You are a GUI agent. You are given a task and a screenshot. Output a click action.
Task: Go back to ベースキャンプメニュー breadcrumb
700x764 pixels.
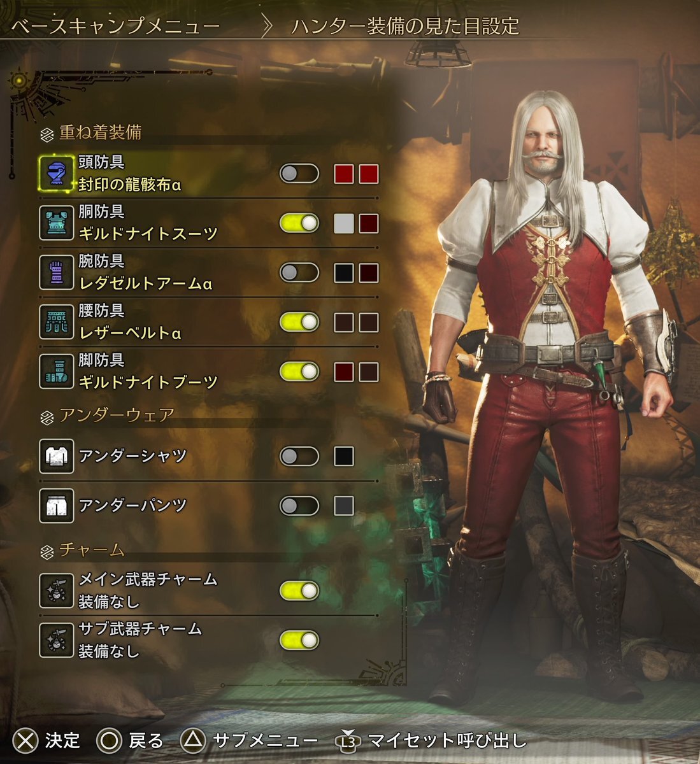click(116, 26)
